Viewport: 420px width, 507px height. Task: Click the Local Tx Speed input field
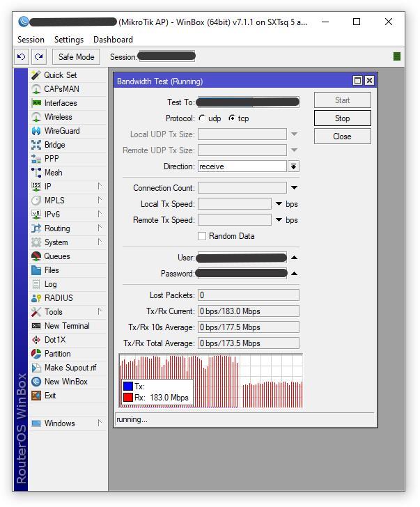tap(234, 204)
